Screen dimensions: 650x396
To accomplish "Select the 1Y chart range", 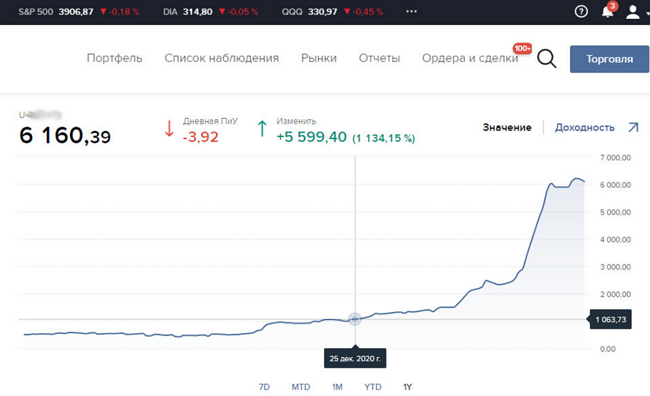I will coord(407,387).
